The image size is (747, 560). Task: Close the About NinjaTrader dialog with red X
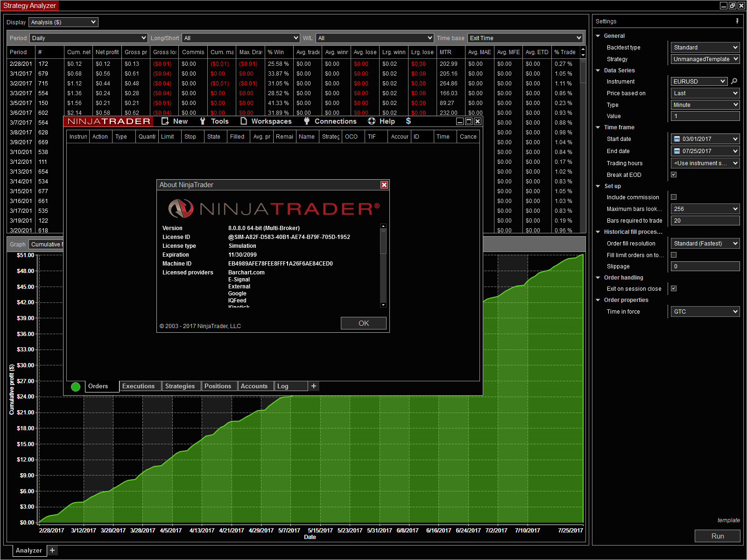pos(384,185)
